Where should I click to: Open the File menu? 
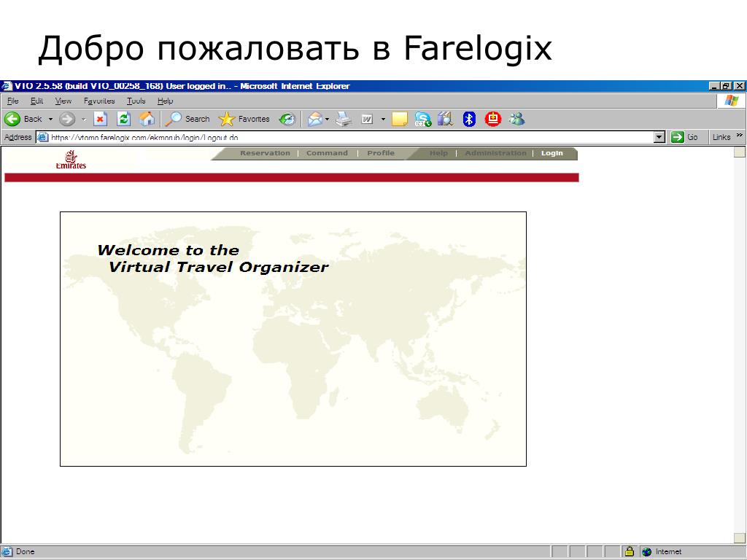tap(13, 101)
